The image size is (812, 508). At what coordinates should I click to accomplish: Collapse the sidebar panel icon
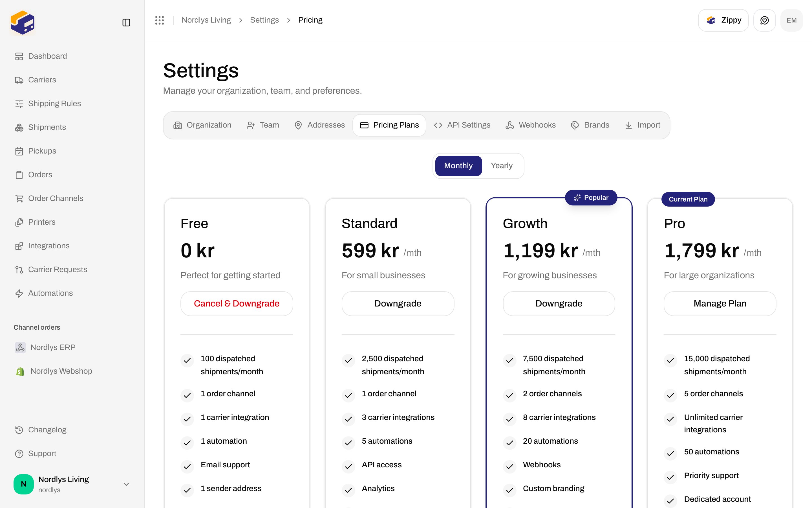(126, 23)
